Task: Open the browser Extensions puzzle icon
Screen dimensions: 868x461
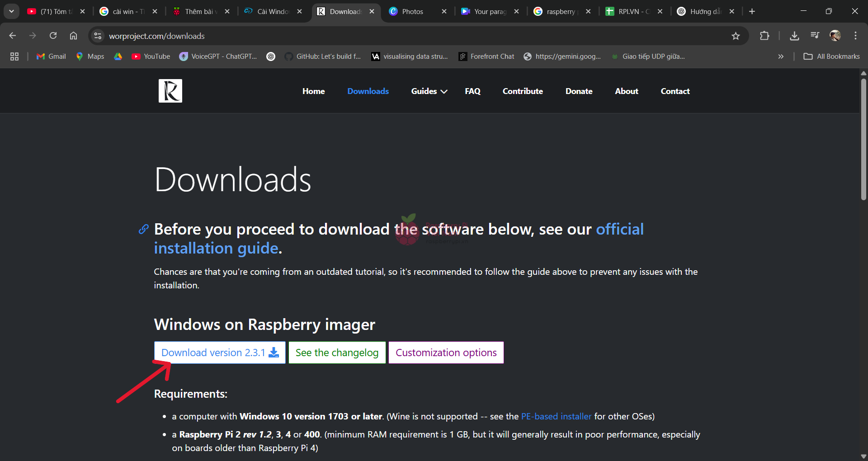Action: tap(764, 36)
